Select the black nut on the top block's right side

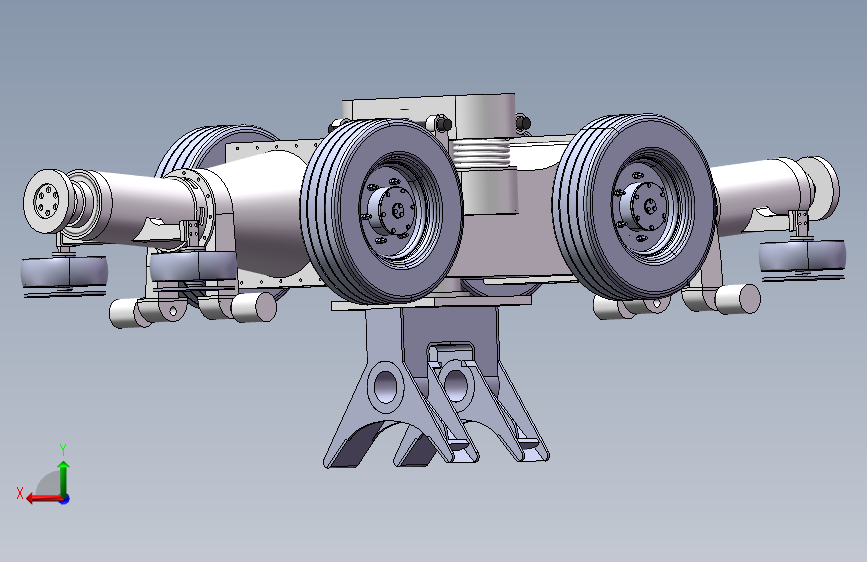tap(523, 123)
